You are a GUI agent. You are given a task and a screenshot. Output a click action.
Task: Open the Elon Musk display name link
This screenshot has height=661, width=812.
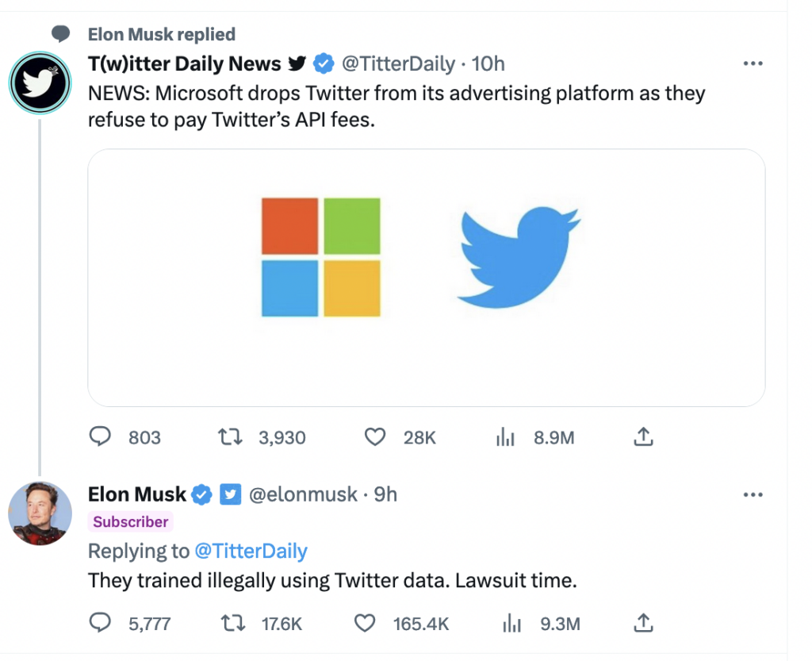pos(136,494)
